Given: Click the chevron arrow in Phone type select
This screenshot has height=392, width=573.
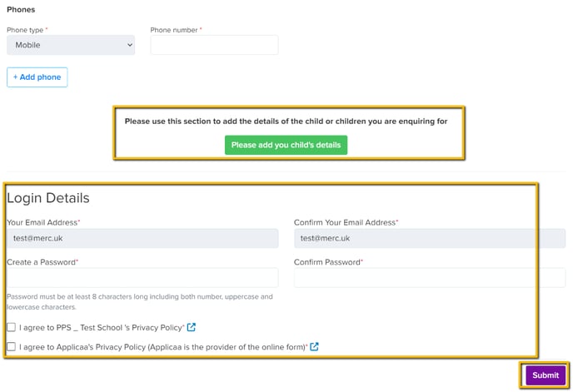Looking at the screenshot, I should coord(130,45).
